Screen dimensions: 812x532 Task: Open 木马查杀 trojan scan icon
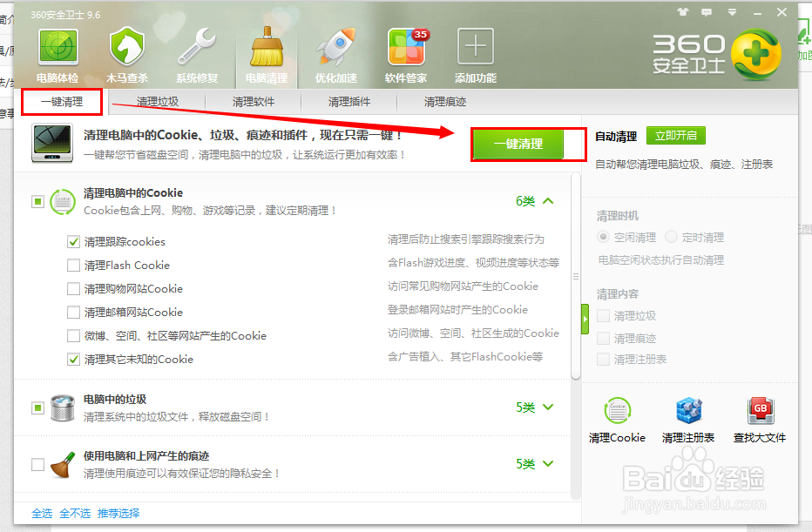click(x=127, y=48)
